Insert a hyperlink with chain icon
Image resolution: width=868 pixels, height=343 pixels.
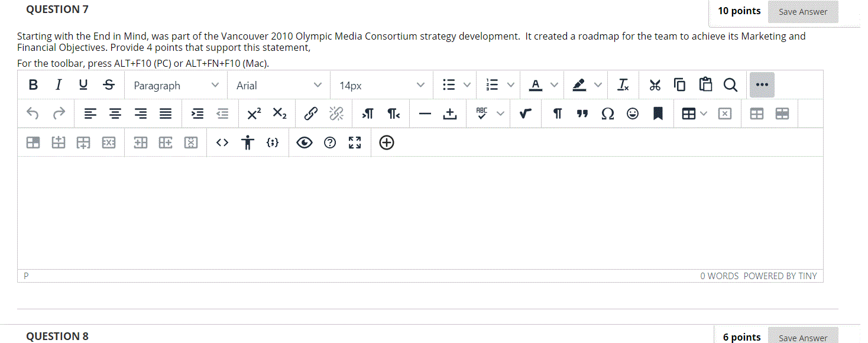(311, 114)
